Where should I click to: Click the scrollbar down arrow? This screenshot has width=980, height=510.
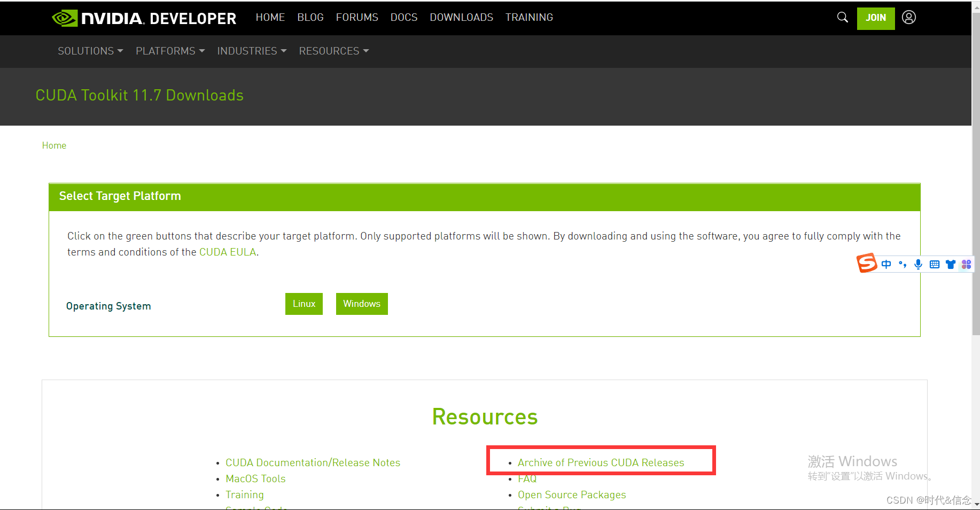click(x=976, y=505)
